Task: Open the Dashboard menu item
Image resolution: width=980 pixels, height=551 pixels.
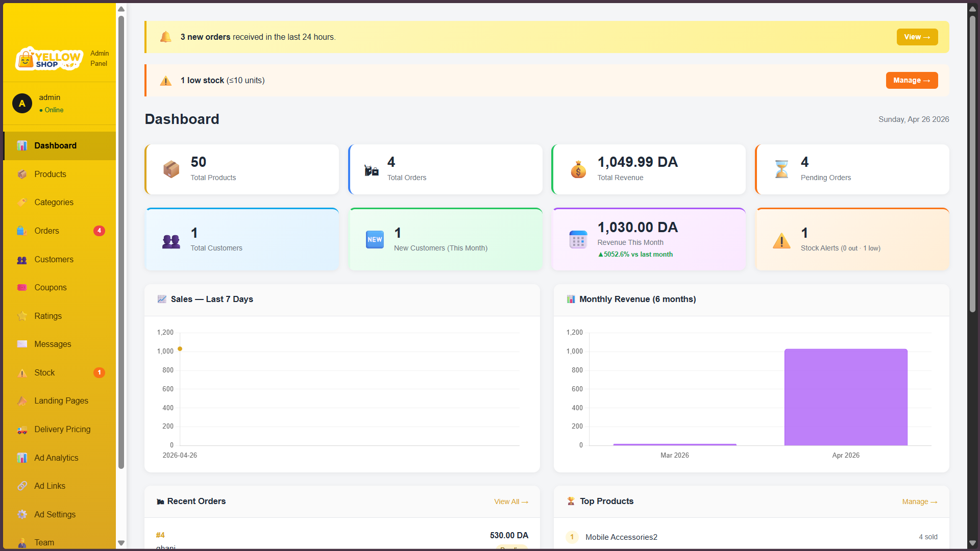Action: pos(60,146)
